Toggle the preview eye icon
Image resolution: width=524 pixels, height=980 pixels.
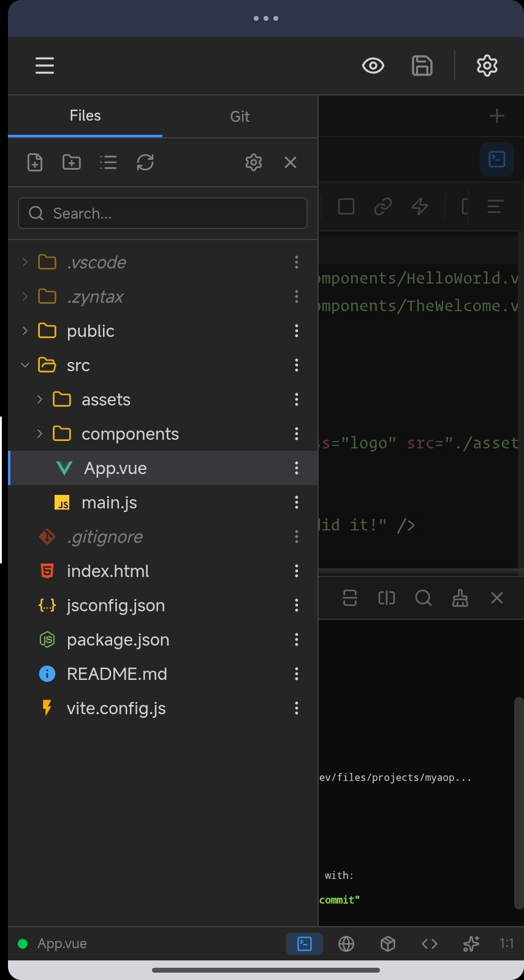click(373, 66)
